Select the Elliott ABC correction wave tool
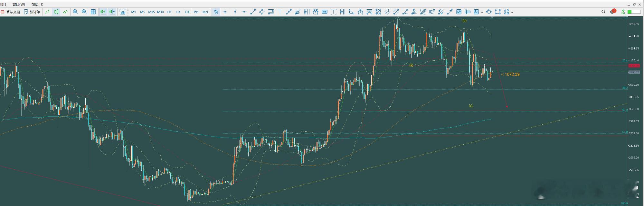 click(x=360, y=12)
